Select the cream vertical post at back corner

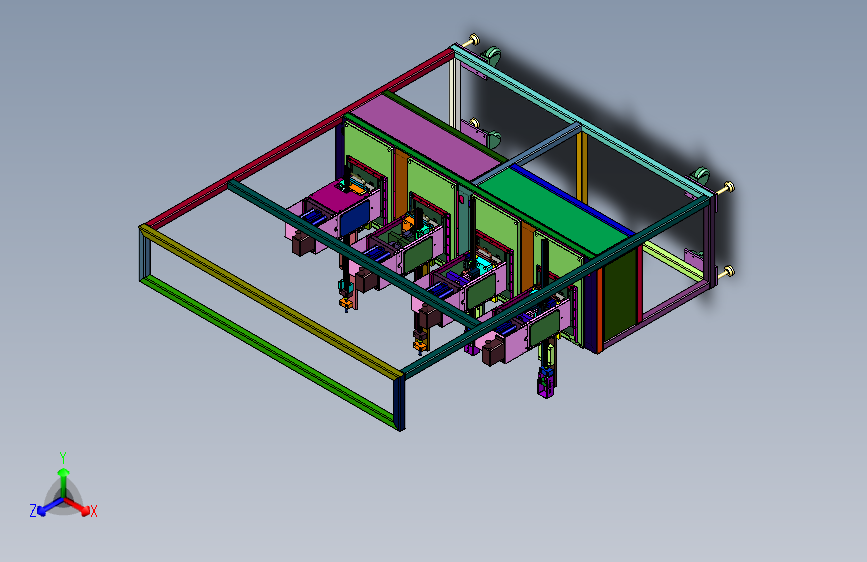pos(455,92)
